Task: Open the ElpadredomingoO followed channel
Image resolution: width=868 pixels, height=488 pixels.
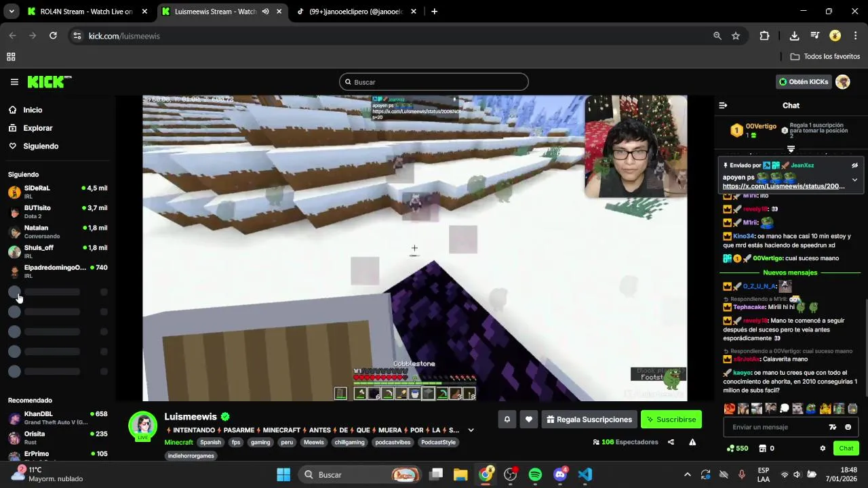Action: pos(58,271)
